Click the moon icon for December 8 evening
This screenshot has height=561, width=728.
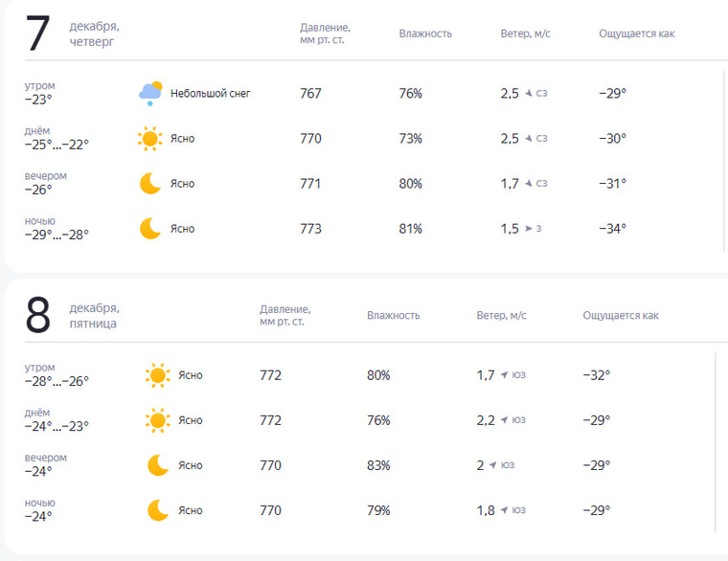coord(158,465)
